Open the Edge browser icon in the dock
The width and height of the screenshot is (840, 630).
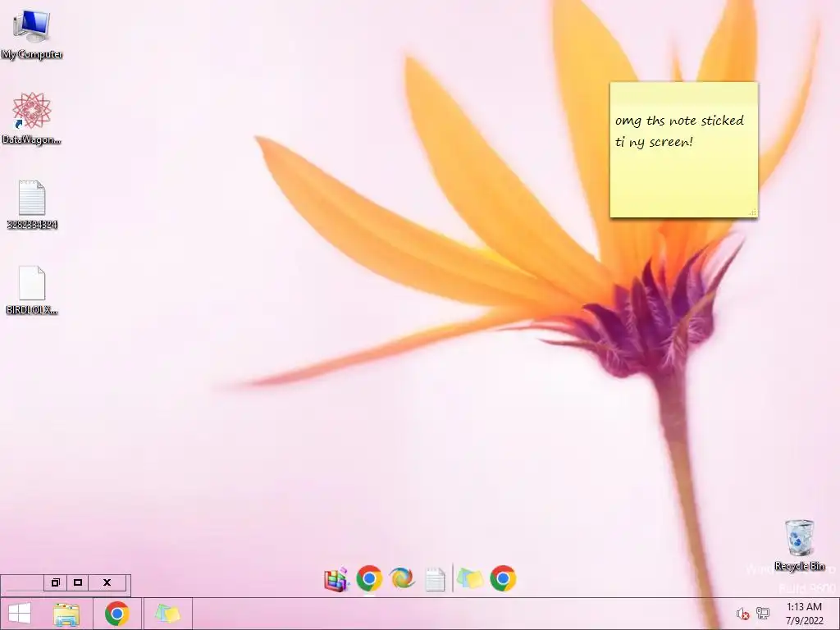point(402,579)
